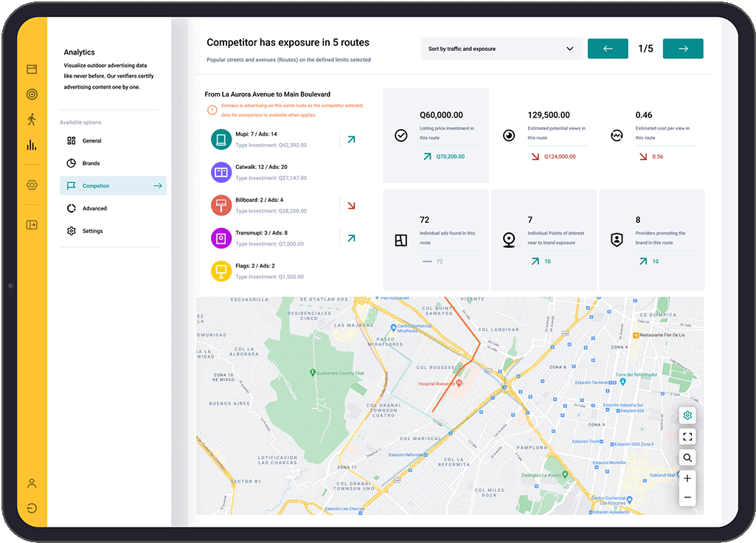Select Settings in the Analytics panel
The image size is (756, 543).
[92, 231]
